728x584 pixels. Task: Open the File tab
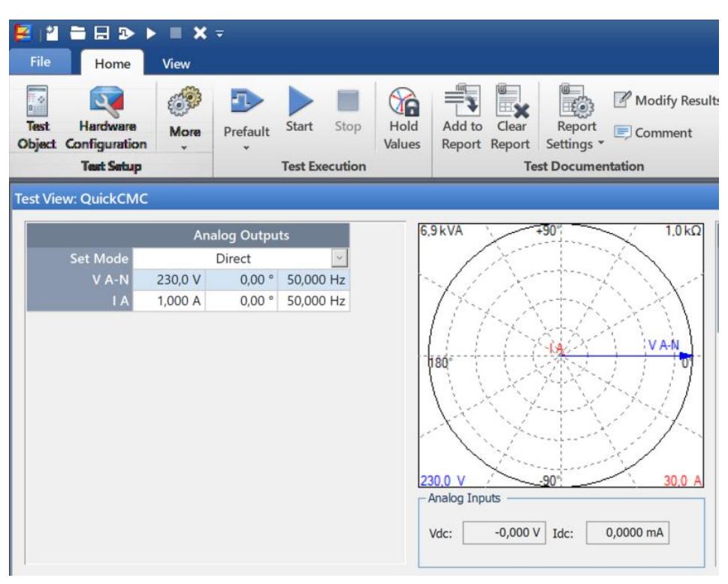[41, 62]
